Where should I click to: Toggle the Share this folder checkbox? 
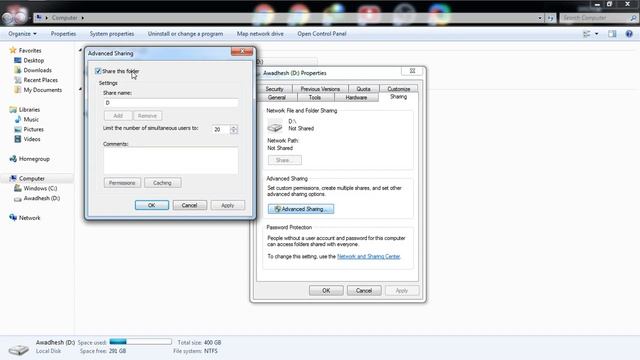click(x=98, y=71)
